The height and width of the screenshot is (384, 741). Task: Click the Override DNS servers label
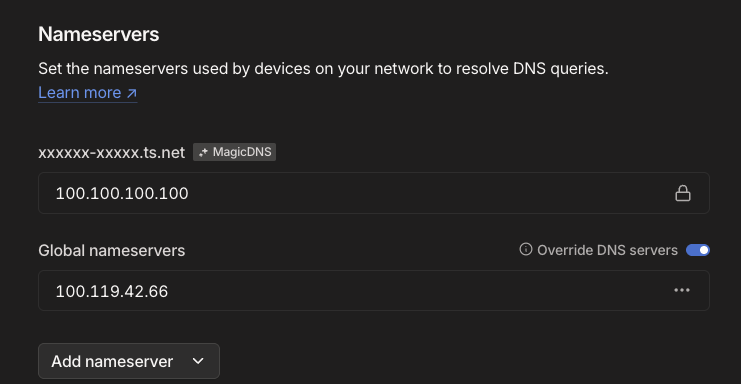(607, 250)
